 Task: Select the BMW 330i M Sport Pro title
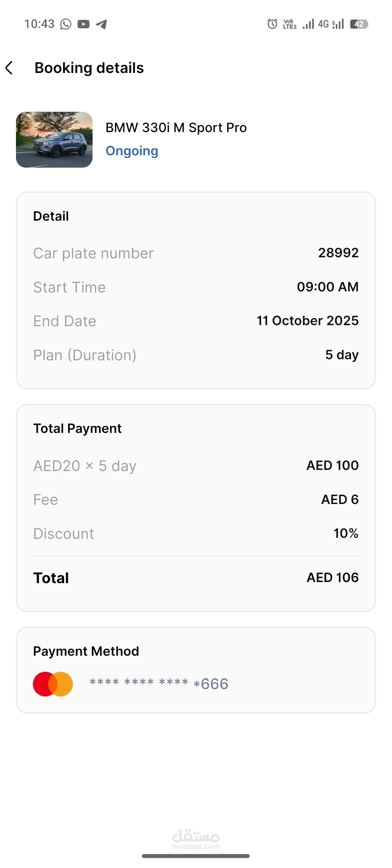tap(176, 128)
